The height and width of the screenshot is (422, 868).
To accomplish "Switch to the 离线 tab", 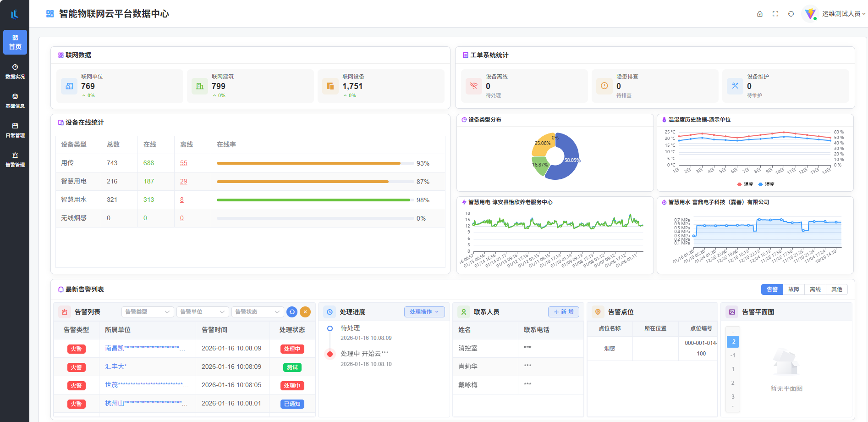I will [x=815, y=289].
